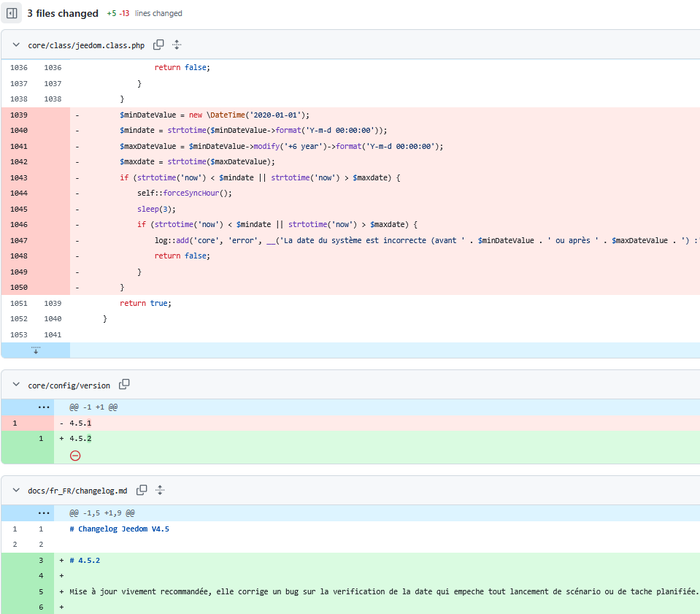
Task: Open the docs/fr_FR/changelog.md file link
Action: click(x=77, y=491)
